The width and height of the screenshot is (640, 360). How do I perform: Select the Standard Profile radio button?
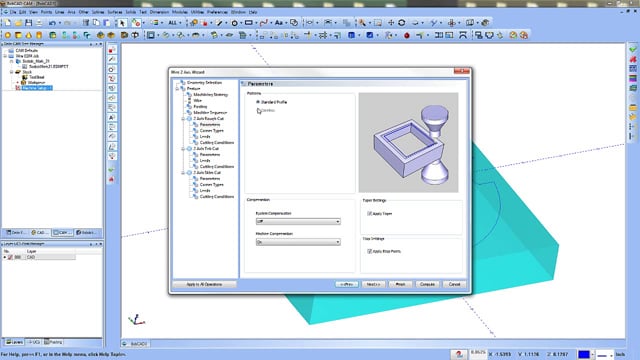click(258, 102)
